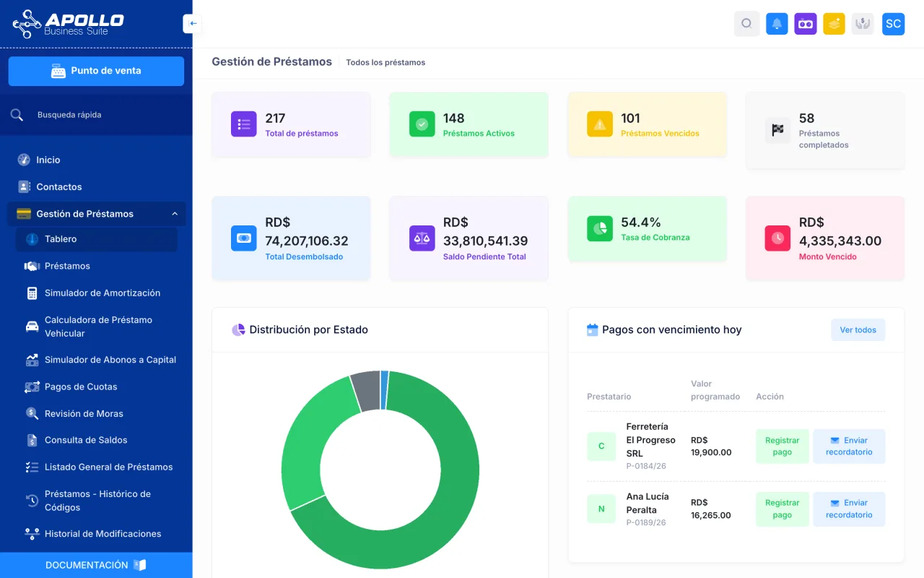Open the Préstamos sidebar item
The height and width of the screenshot is (578, 924).
pos(96,266)
